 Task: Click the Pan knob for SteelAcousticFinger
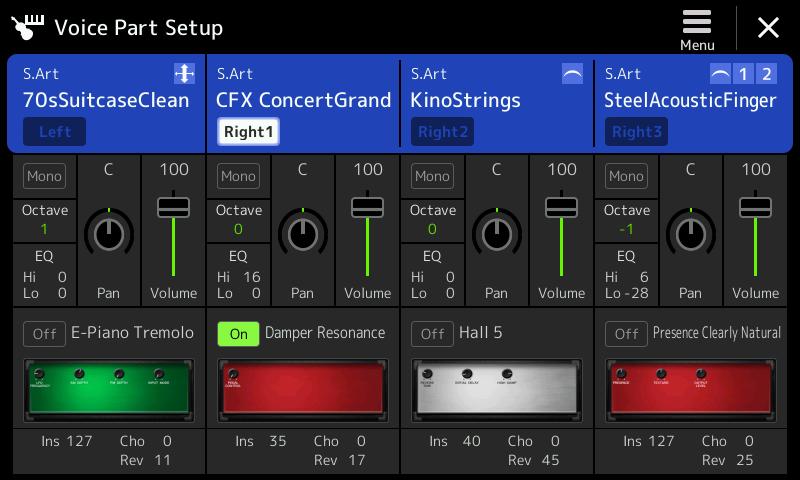tap(690, 234)
